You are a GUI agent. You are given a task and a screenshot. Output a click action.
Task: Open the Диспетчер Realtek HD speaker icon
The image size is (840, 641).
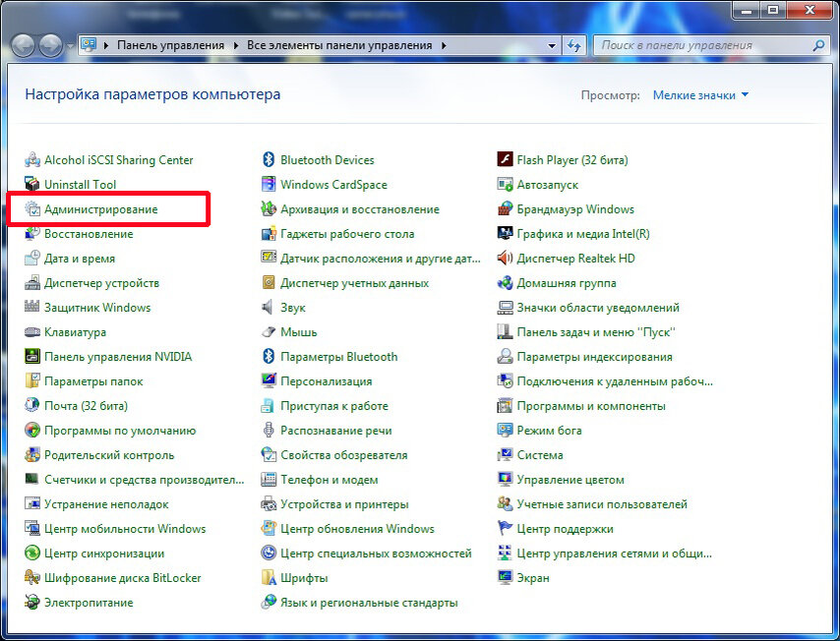505,259
